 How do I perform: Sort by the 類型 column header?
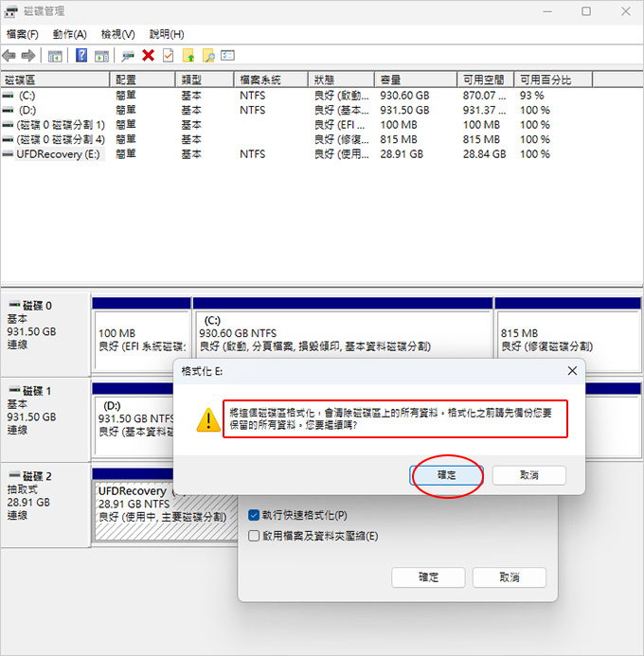pos(205,80)
